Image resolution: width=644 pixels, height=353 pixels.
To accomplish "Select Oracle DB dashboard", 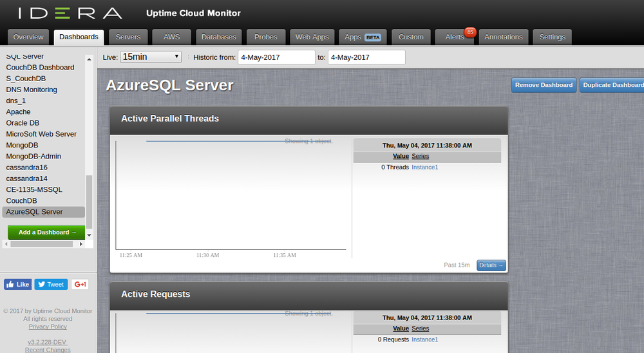I will pos(23,123).
